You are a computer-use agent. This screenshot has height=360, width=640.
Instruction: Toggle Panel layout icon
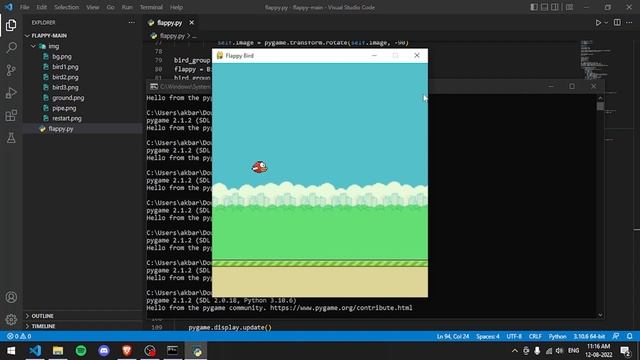click(544, 7)
